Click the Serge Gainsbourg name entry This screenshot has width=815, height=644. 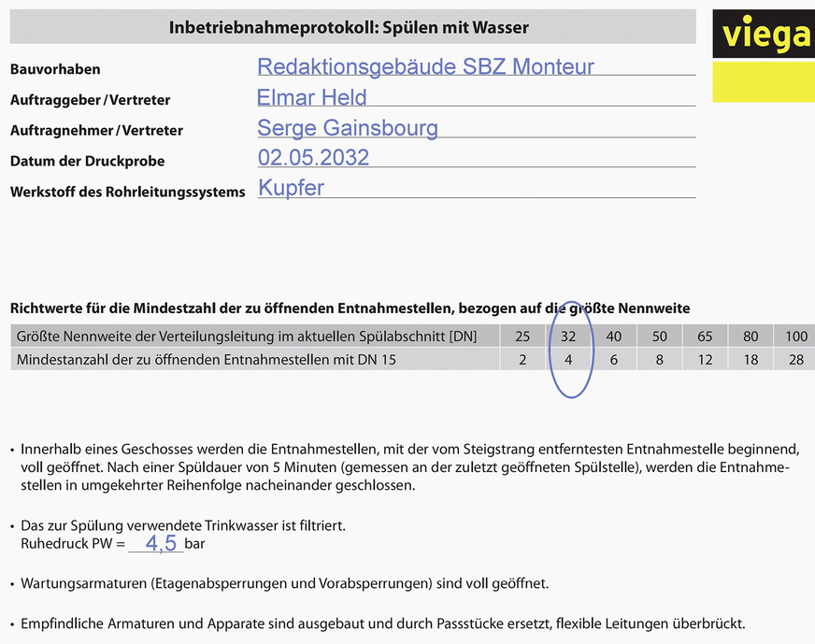347,127
